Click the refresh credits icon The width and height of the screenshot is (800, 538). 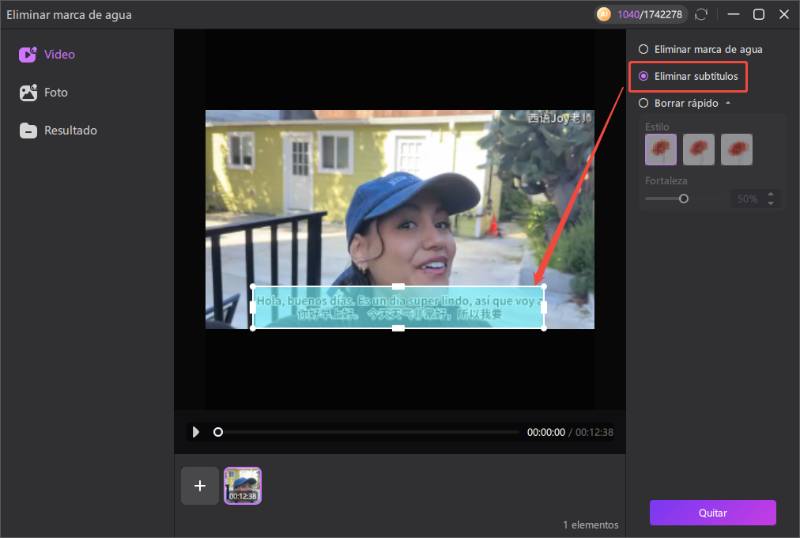[x=702, y=15]
